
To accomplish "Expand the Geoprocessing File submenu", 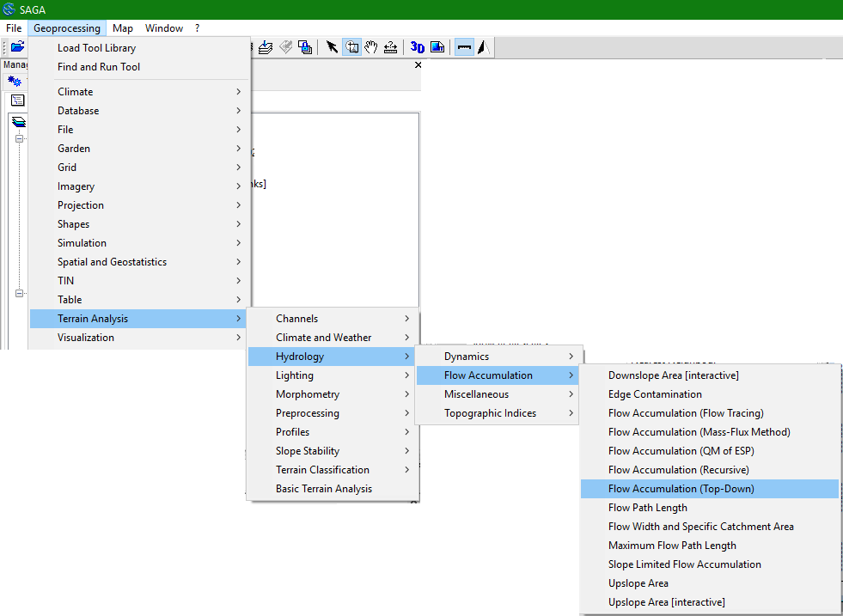I will [140, 130].
